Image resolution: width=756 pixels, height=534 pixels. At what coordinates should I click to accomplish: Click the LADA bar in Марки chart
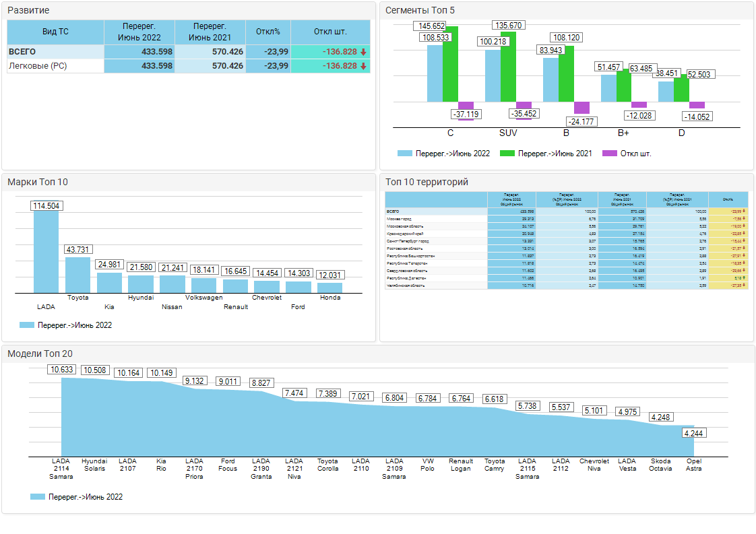click(46, 252)
